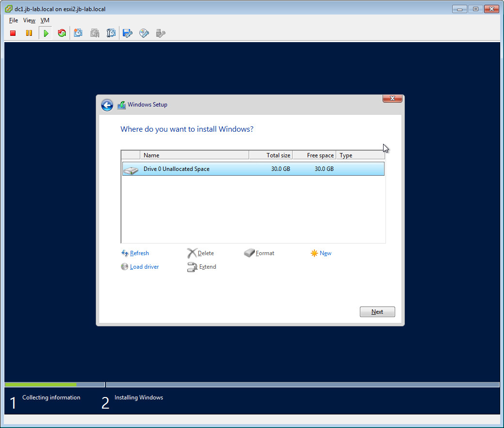Click the Collecting information progress bar

pyautogui.click(x=55, y=384)
